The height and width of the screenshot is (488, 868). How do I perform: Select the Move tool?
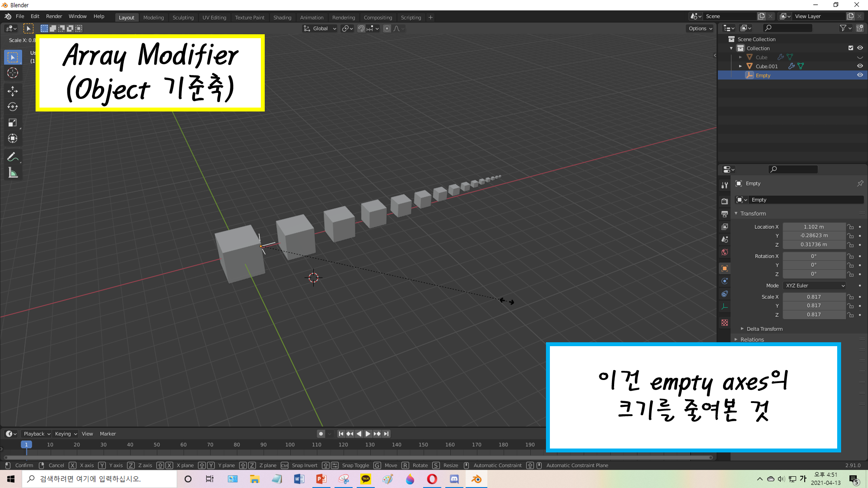pos(13,91)
